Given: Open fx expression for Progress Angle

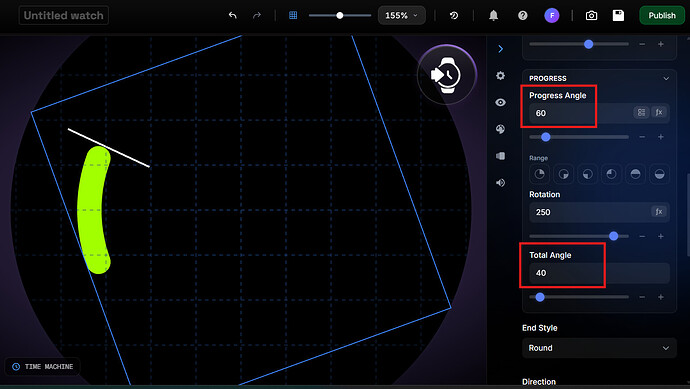Looking at the screenshot, I should click(659, 113).
